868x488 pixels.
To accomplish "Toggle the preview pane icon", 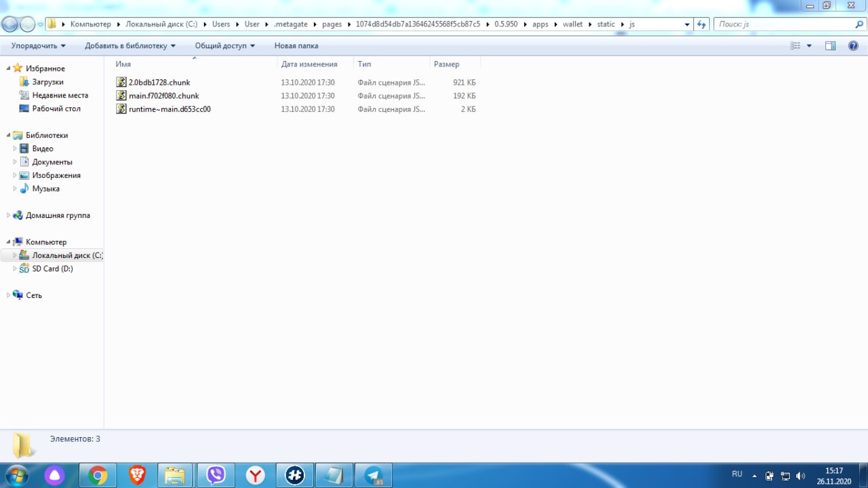I will (x=830, y=45).
